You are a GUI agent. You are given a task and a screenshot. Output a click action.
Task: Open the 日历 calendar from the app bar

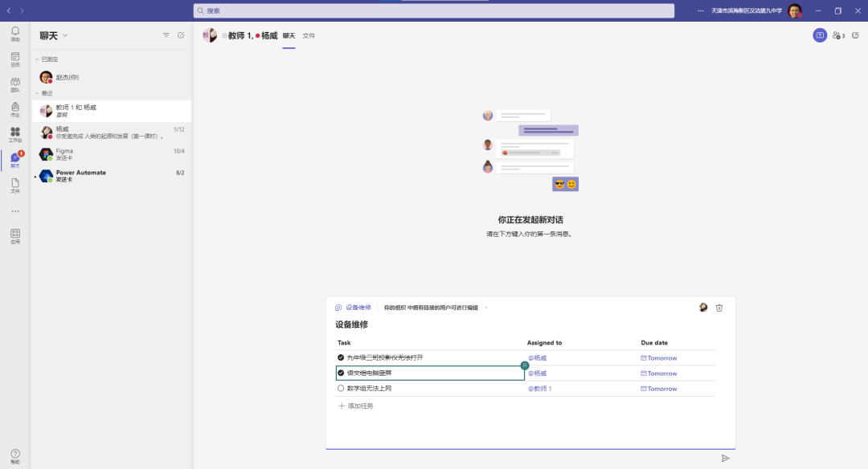point(15,56)
